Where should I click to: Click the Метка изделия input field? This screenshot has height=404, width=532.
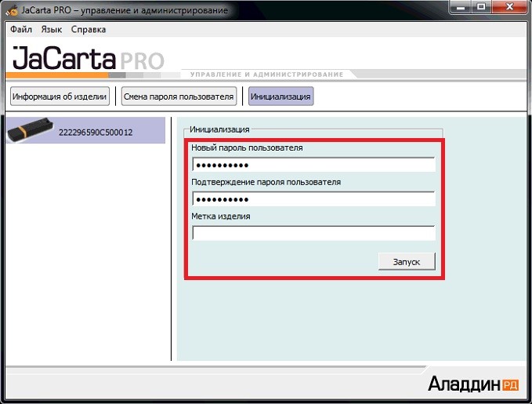pos(313,234)
